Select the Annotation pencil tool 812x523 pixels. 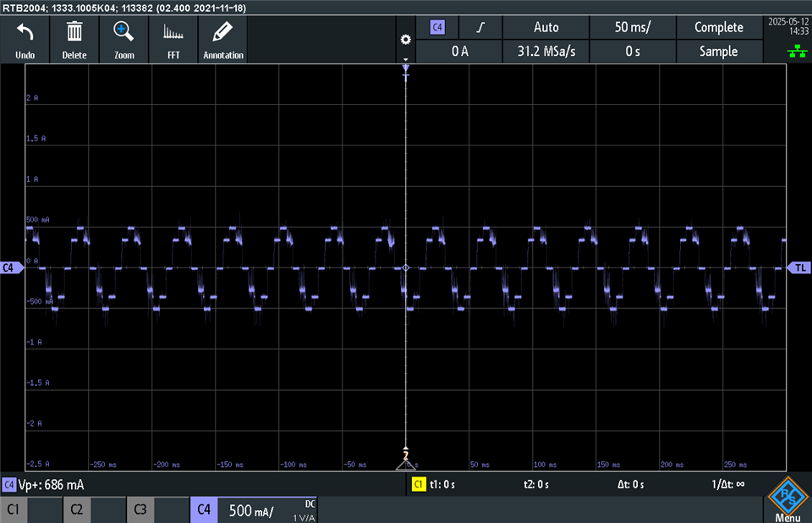tap(222, 32)
